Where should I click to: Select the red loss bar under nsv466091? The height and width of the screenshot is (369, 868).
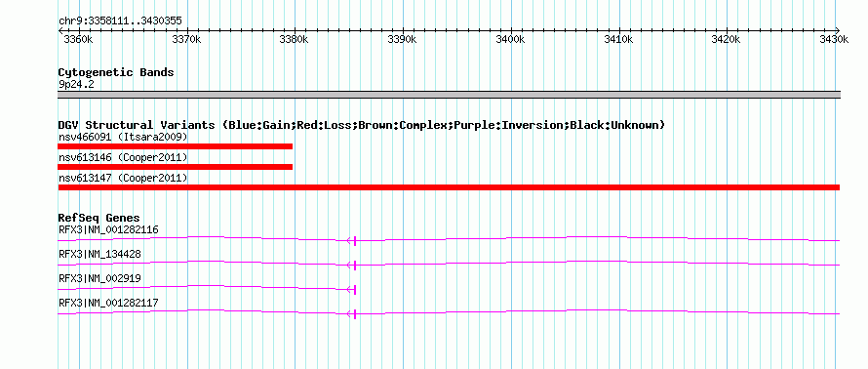[175, 146]
